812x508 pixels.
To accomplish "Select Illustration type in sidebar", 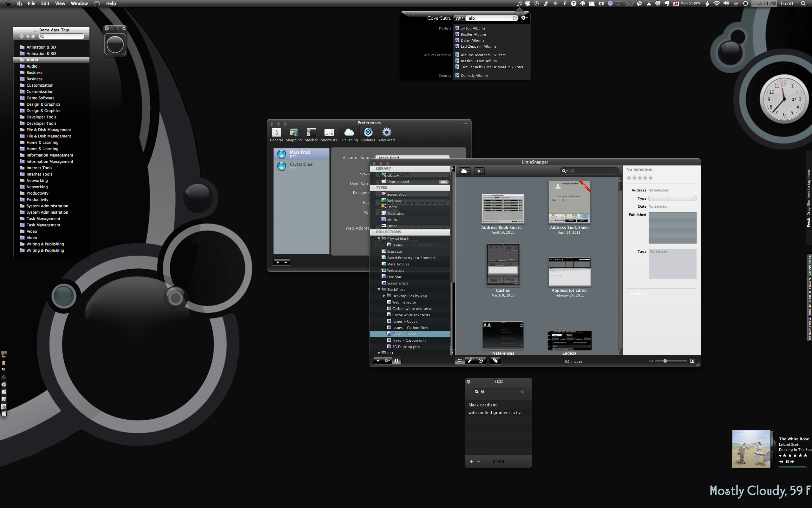I will click(410, 213).
